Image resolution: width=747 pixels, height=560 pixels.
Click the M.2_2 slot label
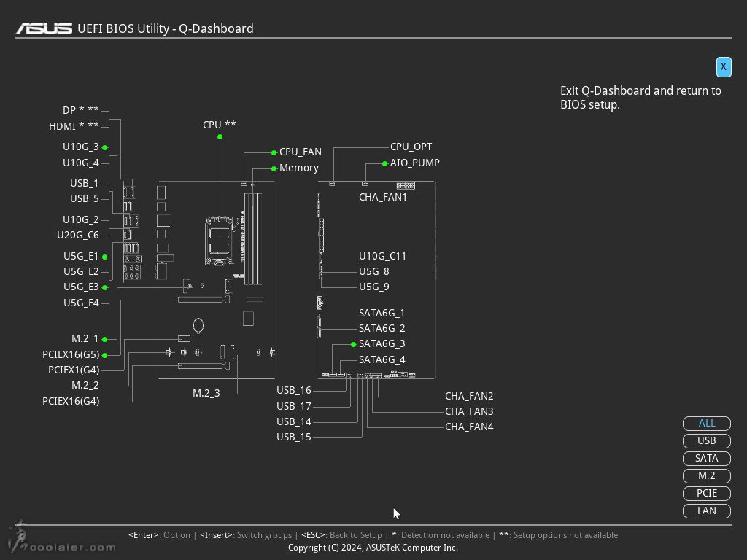click(85, 385)
